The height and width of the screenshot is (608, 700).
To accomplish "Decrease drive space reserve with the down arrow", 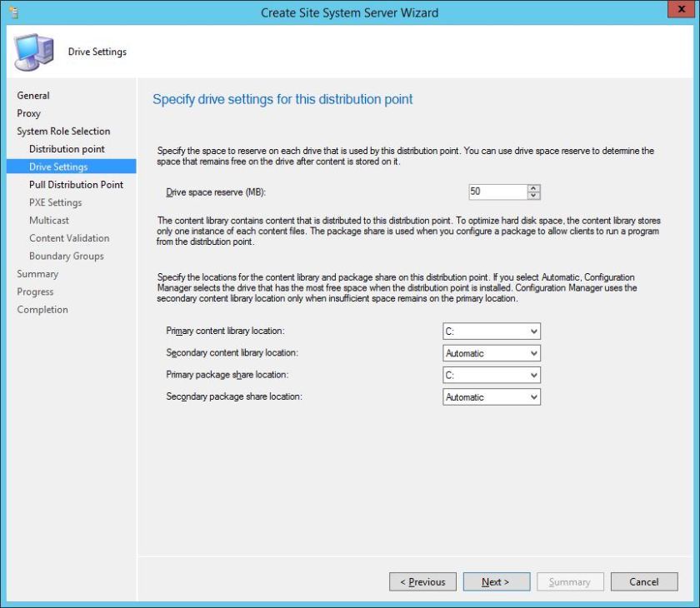I will coord(534,195).
